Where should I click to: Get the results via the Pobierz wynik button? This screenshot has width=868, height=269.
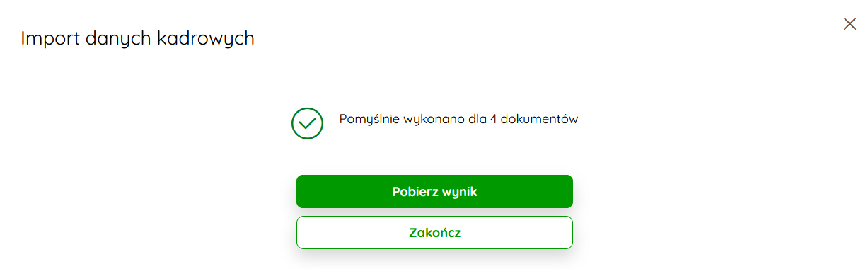(434, 191)
